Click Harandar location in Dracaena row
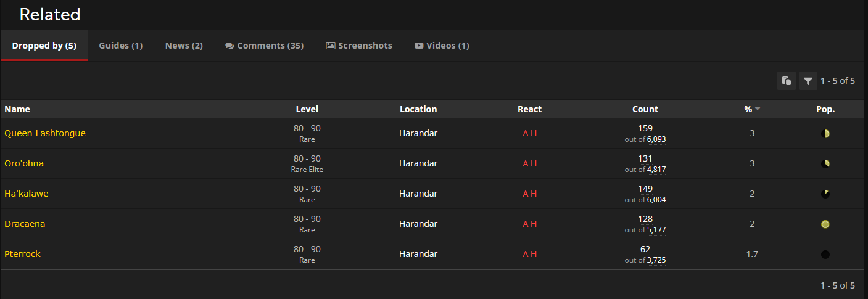 [418, 224]
